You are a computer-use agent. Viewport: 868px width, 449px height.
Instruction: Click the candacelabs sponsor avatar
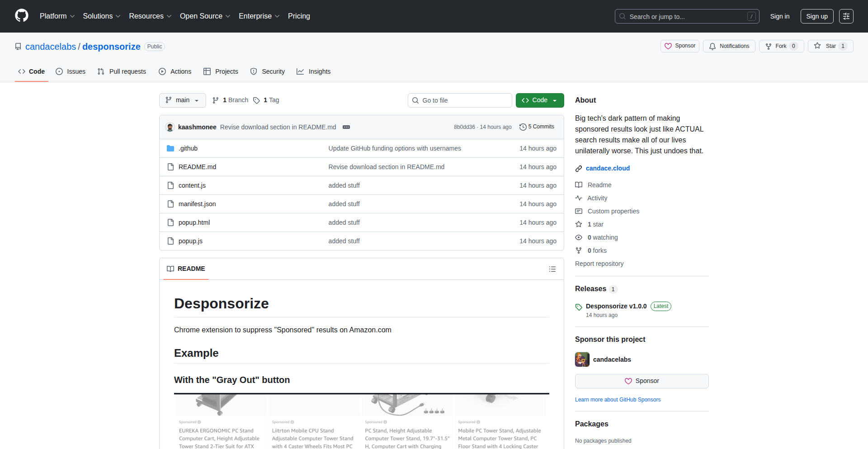coord(582,359)
